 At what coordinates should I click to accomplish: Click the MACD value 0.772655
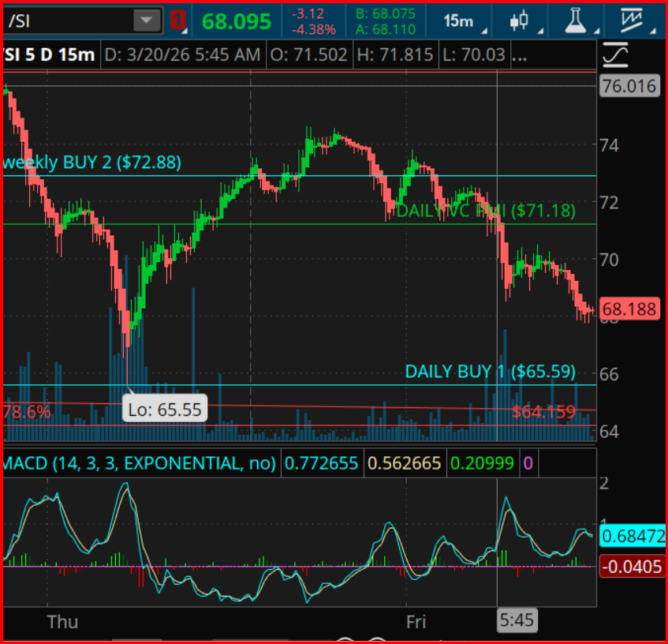321,463
